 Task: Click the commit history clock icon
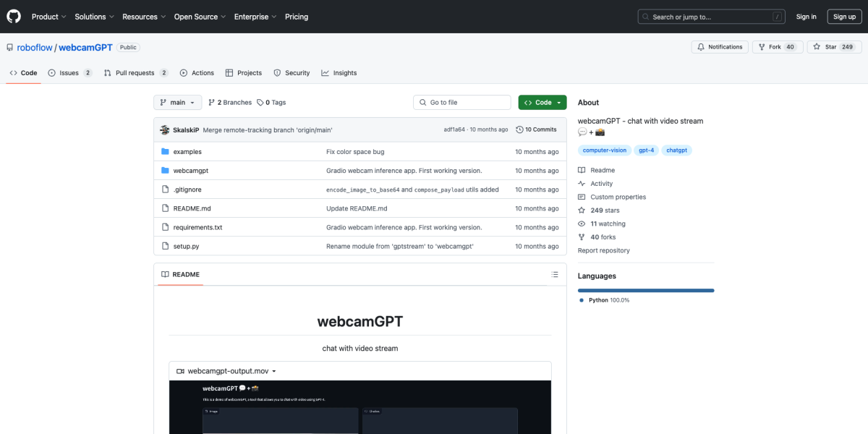(519, 129)
